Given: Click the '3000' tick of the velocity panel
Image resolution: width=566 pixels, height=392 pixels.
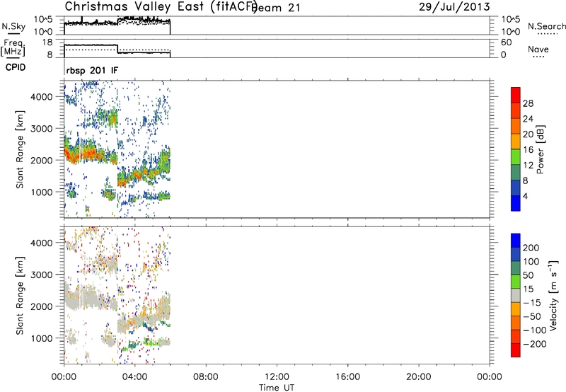Looking at the screenshot, I should click(42, 275).
